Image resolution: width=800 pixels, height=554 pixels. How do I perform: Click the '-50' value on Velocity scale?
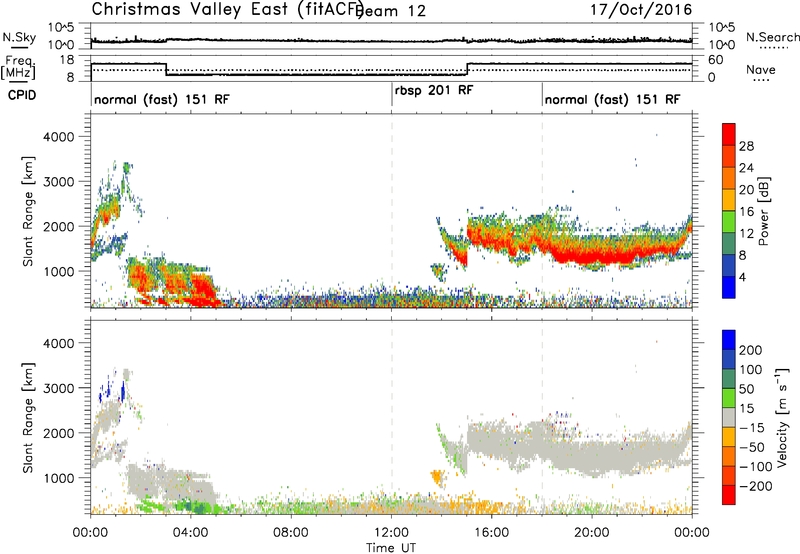coord(752,447)
